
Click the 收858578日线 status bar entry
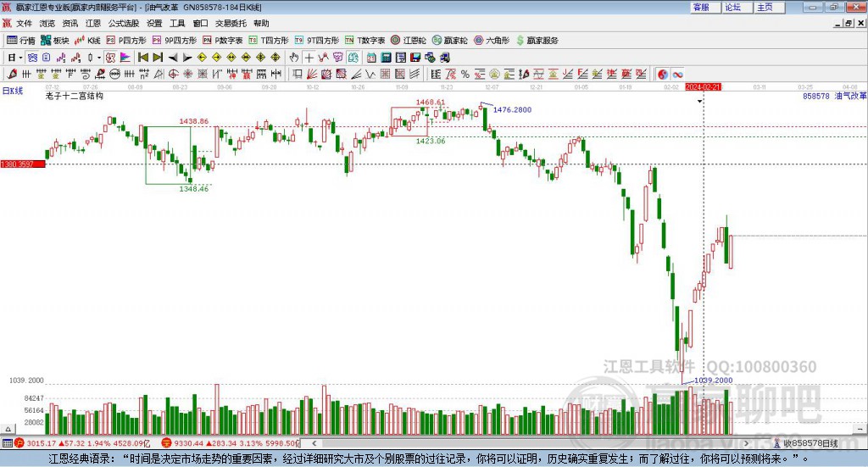click(x=805, y=443)
